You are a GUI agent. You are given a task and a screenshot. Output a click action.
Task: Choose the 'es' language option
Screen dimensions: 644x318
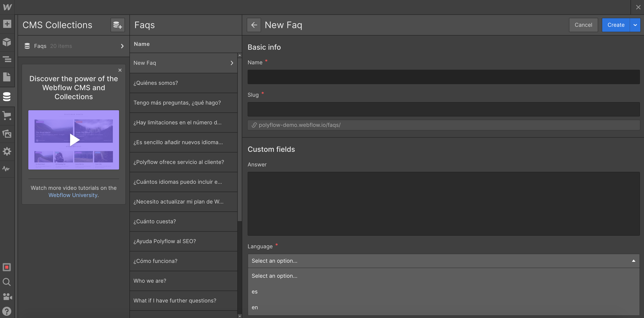pyautogui.click(x=444, y=291)
